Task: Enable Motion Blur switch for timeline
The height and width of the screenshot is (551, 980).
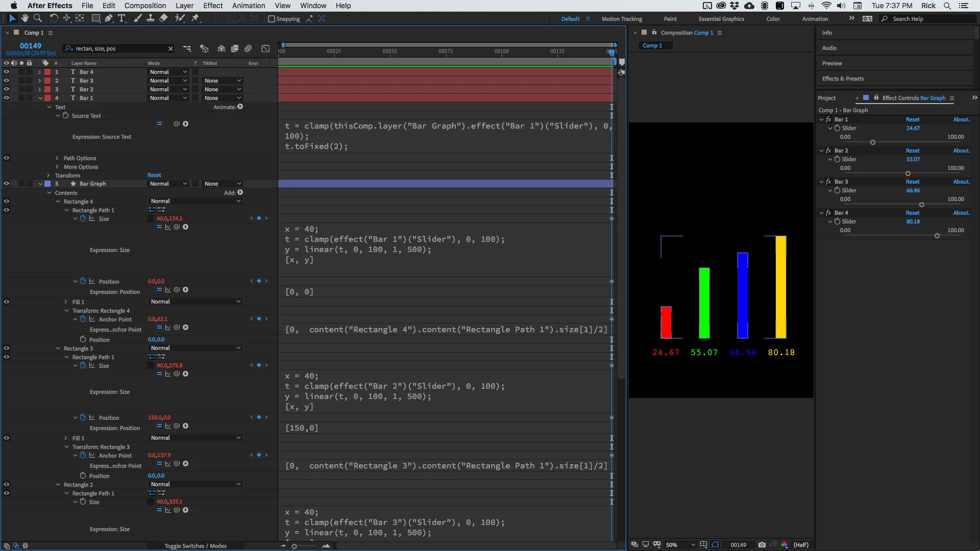Action: pos(248,48)
